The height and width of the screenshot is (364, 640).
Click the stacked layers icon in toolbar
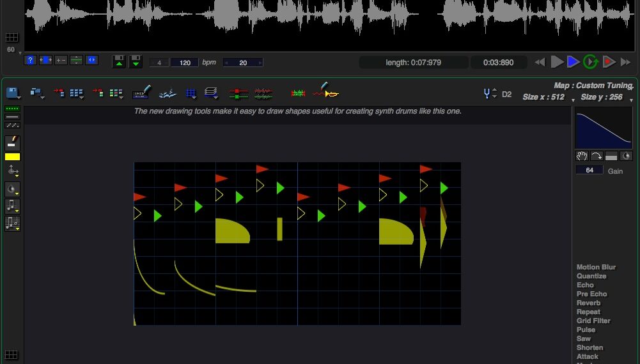(210, 93)
